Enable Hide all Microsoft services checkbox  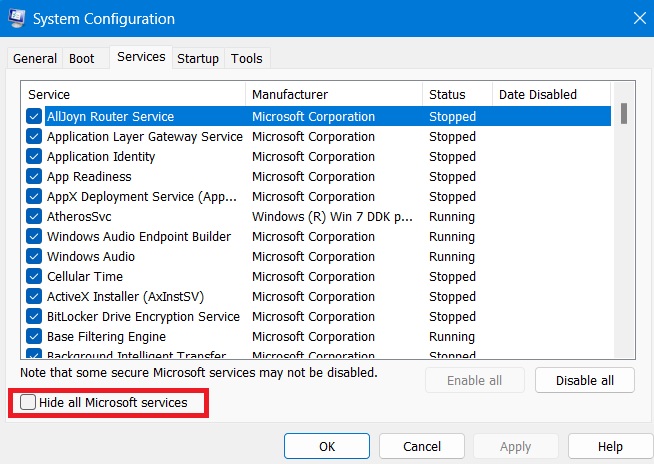(x=28, y=402)
